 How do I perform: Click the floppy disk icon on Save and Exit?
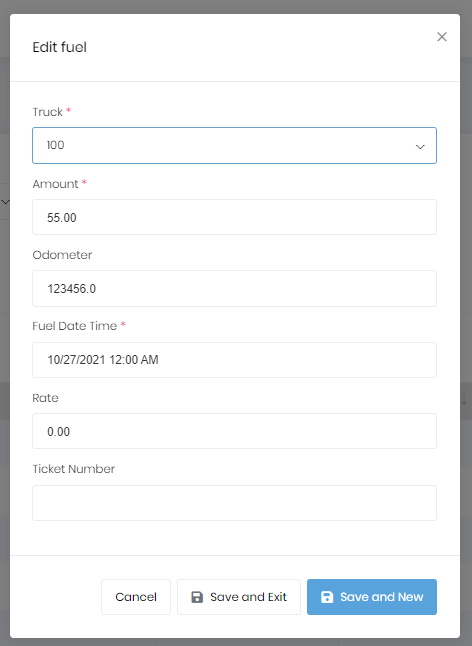click(197, 597)
